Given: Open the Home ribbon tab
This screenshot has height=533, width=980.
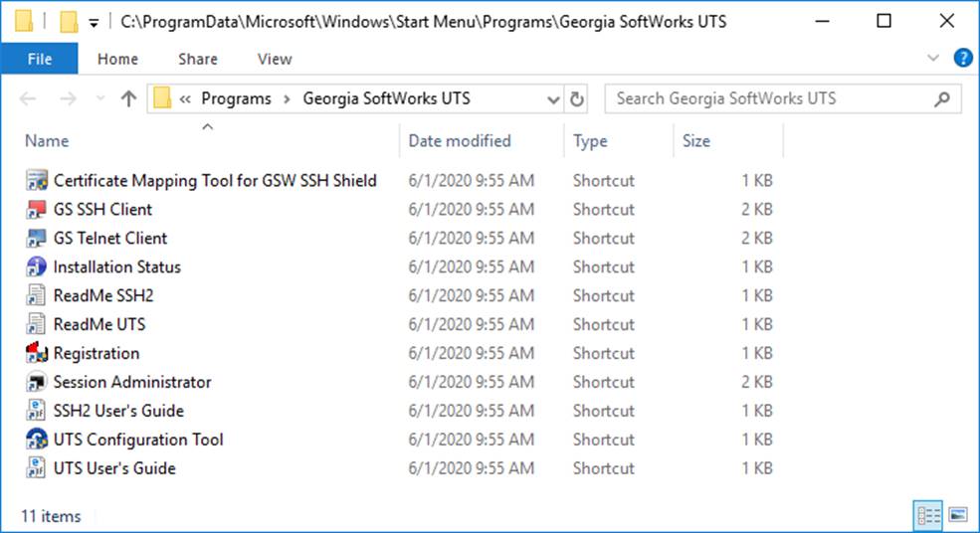Looking at the screenshot, I should pos(117,59).
